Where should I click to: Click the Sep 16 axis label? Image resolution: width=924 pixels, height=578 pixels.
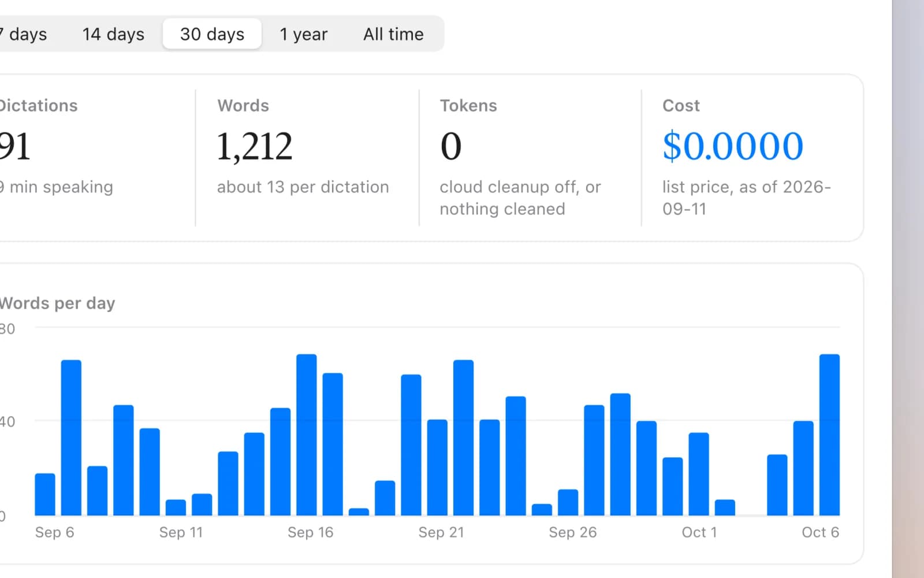(310, 532)
